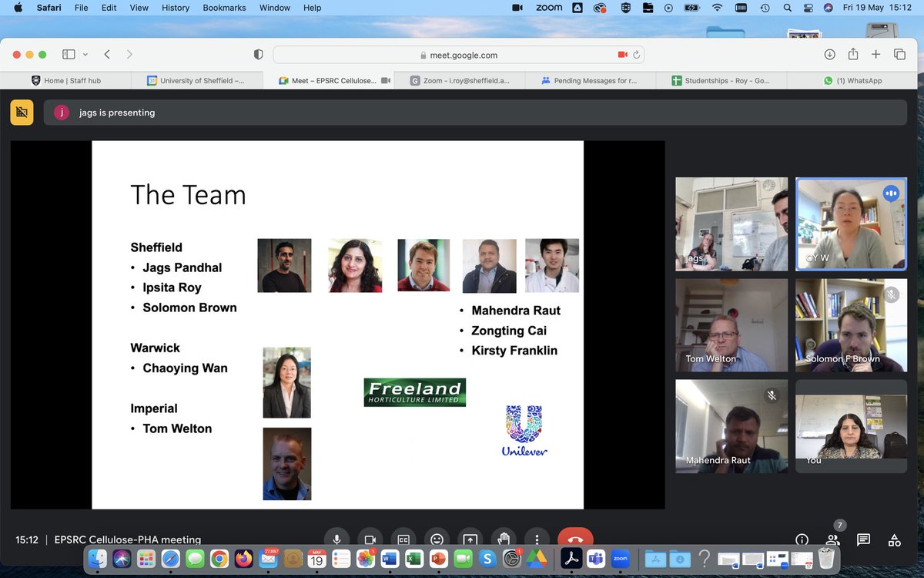Open Microsoft Excel from the Dock
Screen dimensions: 924x578
coord(413,558)
